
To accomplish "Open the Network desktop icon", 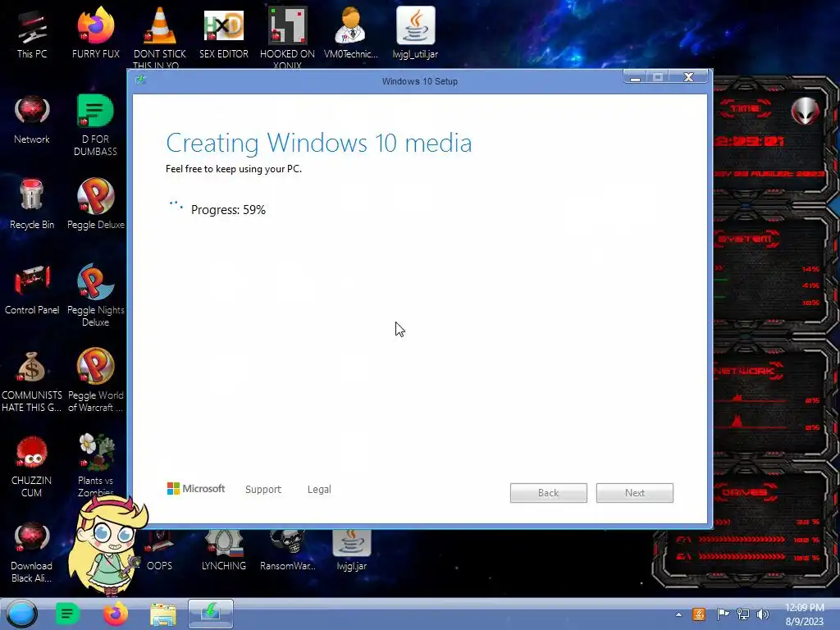I will [x=32, y=119].
